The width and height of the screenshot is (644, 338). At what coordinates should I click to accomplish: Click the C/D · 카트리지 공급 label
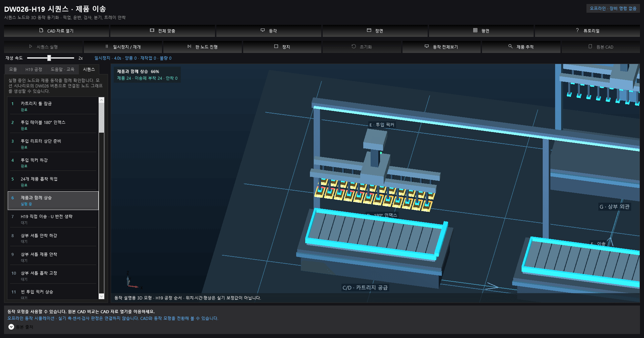(365, 288)
